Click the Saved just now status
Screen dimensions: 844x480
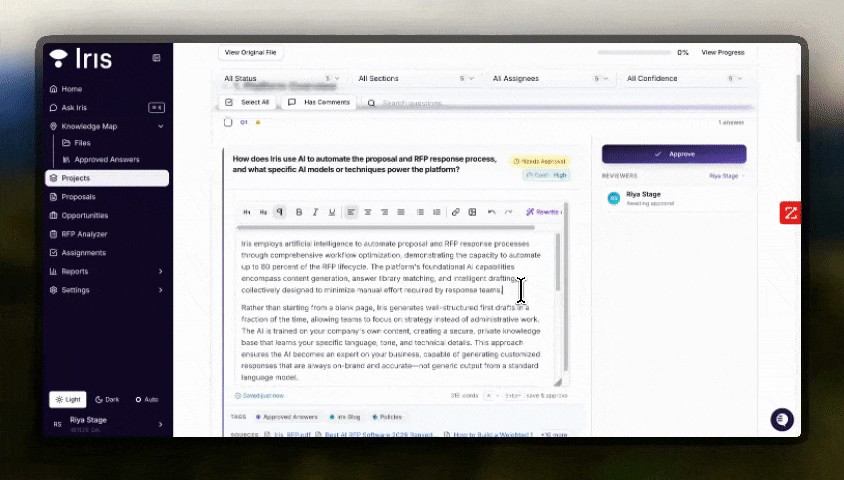coord(259,396)
